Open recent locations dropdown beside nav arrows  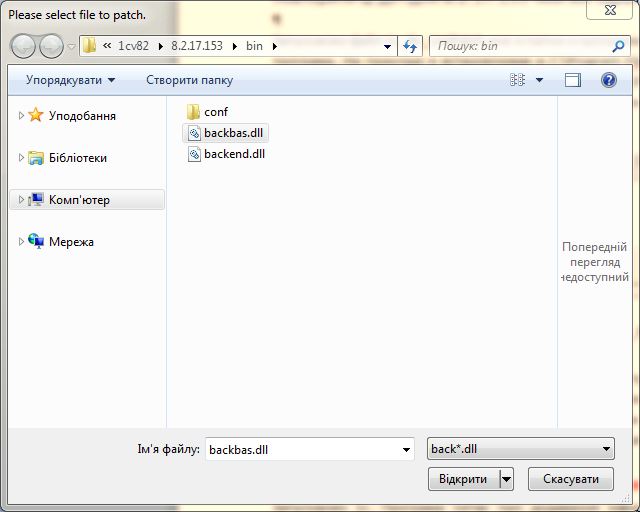71,47
